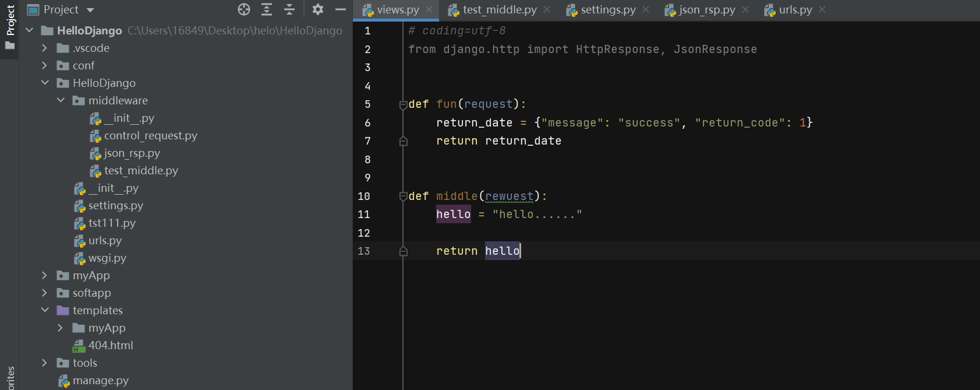980x390 pixels.
Task: Expand the tools folder
Action: click(x=45, y=363)
